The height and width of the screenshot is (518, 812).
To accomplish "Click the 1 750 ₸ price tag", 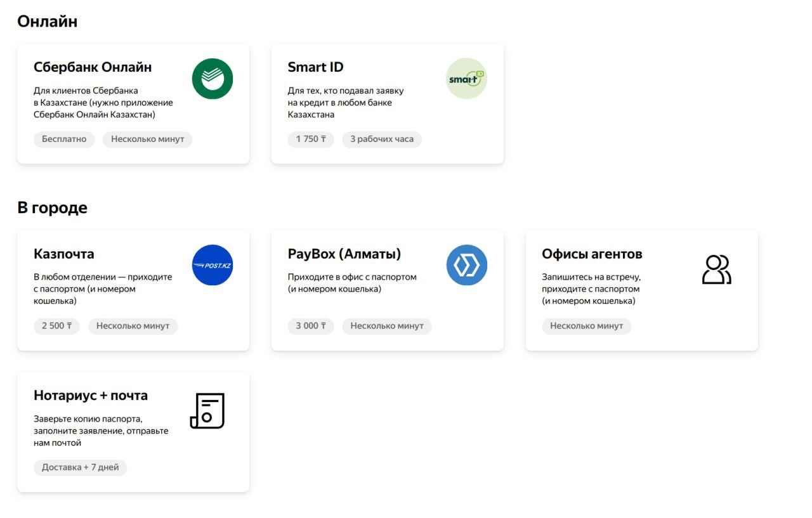I will [x=311, y=139].
